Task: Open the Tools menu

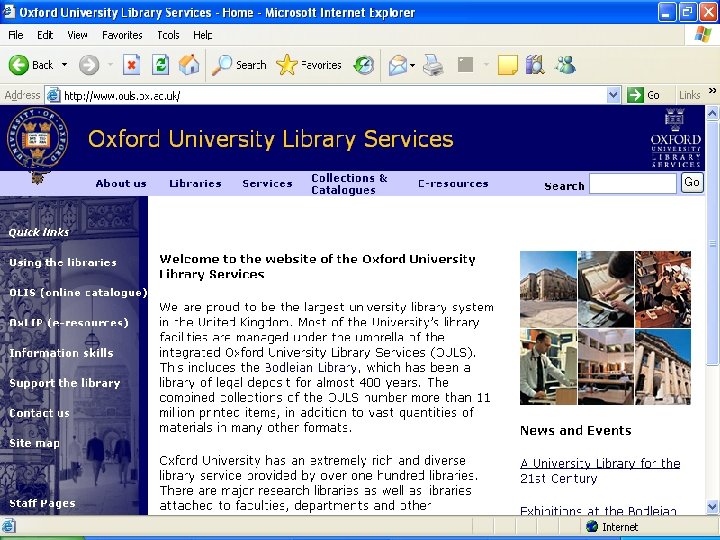Action: point(168,35)
